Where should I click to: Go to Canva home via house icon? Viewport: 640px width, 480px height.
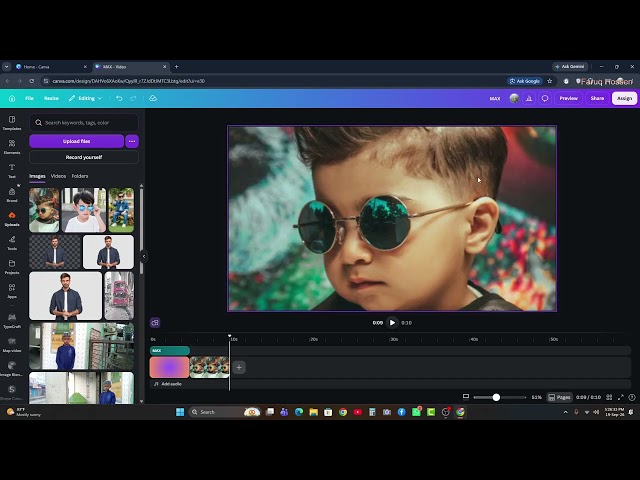[12, 98]
